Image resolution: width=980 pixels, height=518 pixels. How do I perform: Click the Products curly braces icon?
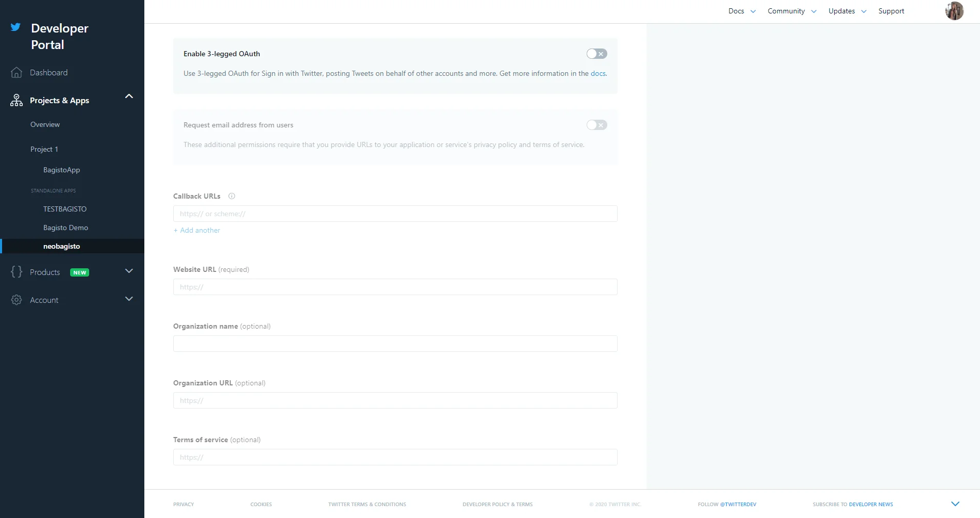pos(16,272)
